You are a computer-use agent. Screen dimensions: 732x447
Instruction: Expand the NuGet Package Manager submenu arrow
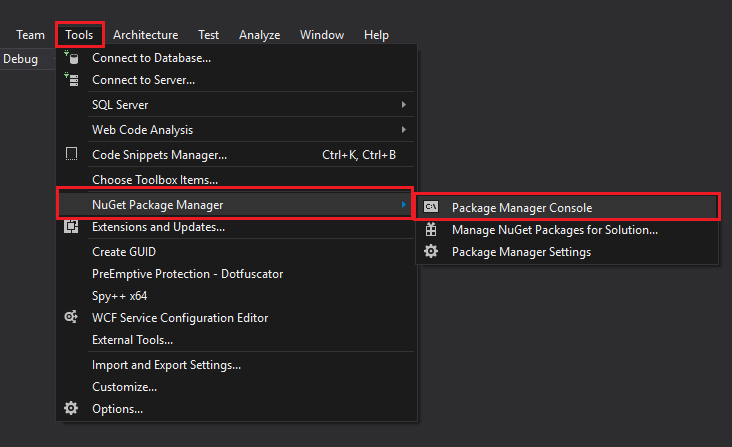click(404, 205)
